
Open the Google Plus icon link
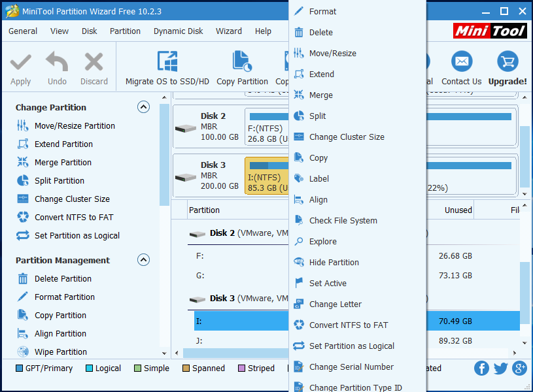pos(519,368)
